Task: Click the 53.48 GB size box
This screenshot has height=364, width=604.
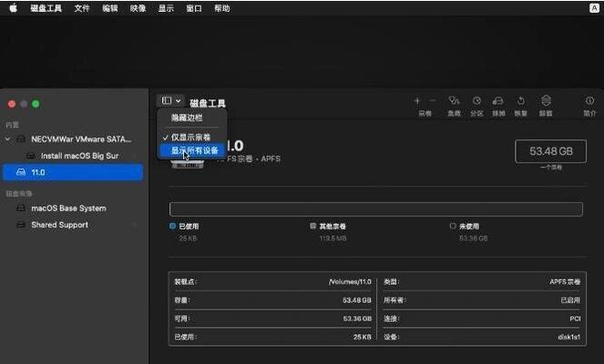Action: point(551,151)
